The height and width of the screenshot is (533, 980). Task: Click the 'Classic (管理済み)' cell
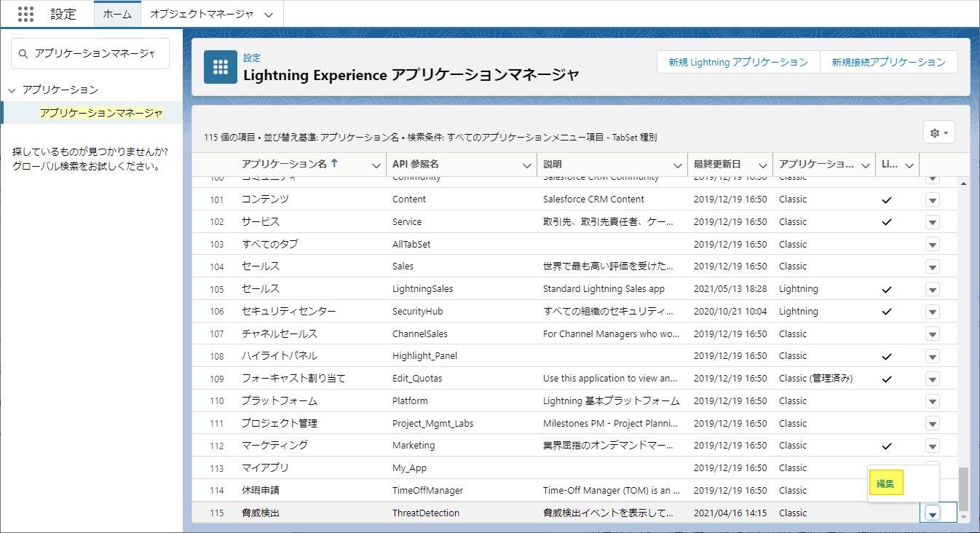coord(815,379)
